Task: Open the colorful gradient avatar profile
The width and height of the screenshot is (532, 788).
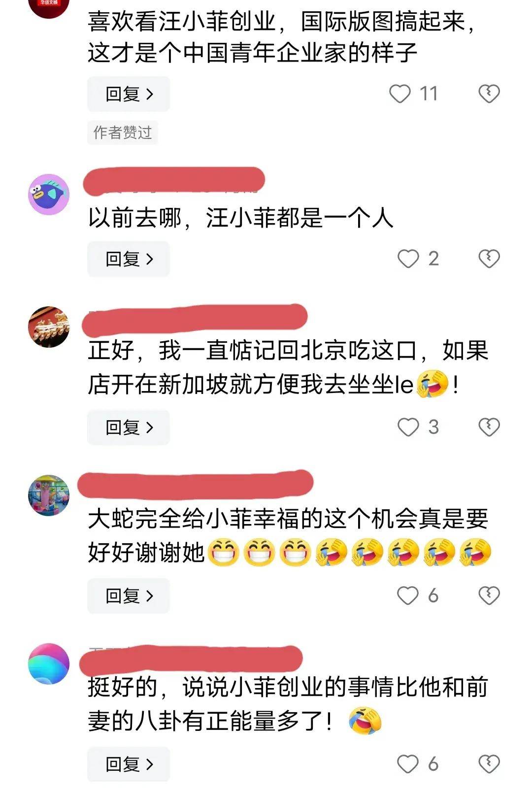Action: (x=49, y=664)
